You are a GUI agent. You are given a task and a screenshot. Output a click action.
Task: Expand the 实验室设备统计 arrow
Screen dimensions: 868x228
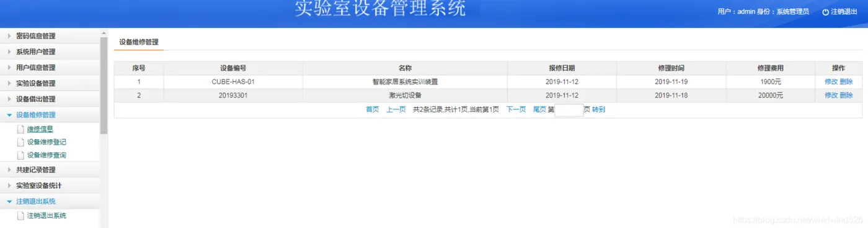(9, 186)
